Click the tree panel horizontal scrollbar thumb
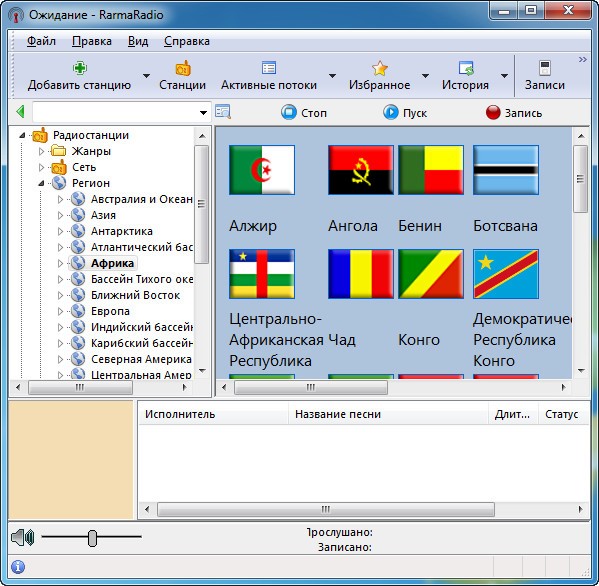 coord(80,387)
